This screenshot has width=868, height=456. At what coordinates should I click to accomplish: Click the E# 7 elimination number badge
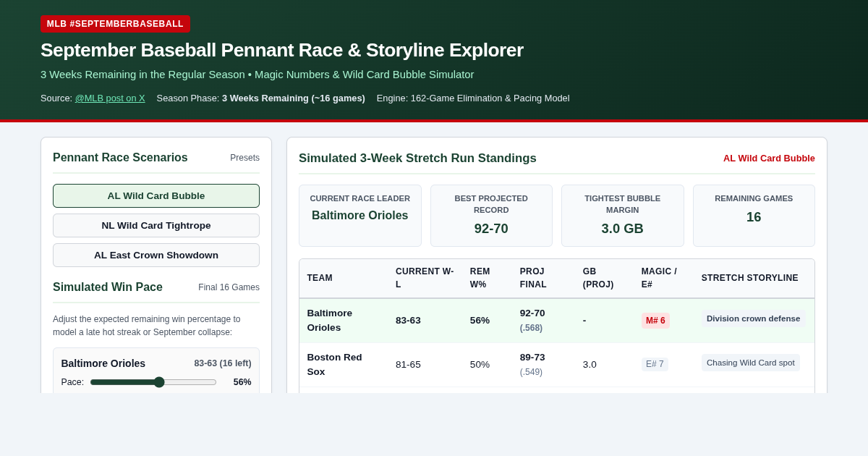point(655,364)
